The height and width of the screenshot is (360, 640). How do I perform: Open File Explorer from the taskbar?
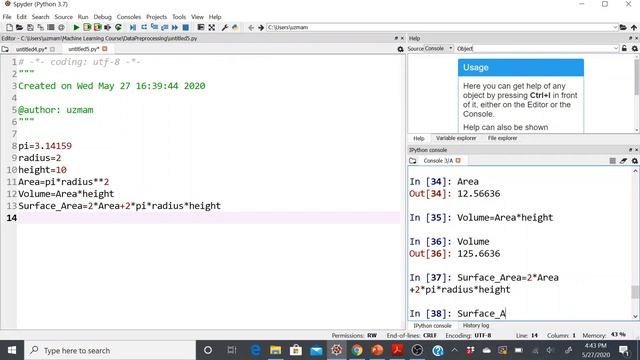[x=276, y=350]
